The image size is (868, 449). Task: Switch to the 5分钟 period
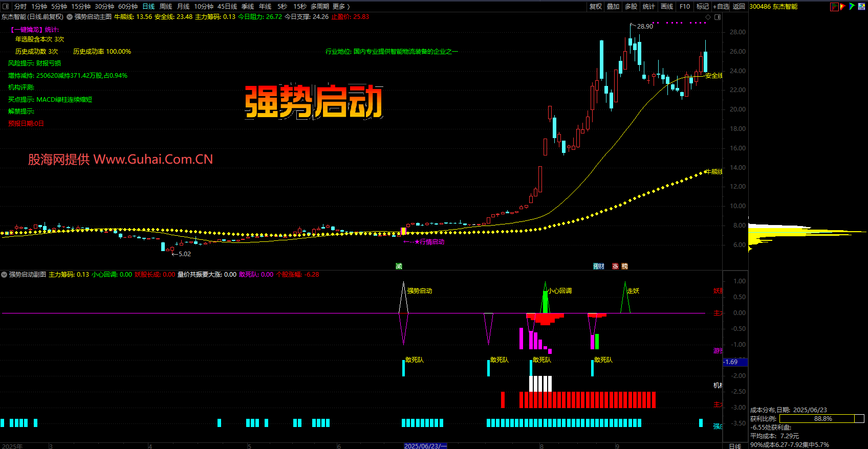coord(59,6)
